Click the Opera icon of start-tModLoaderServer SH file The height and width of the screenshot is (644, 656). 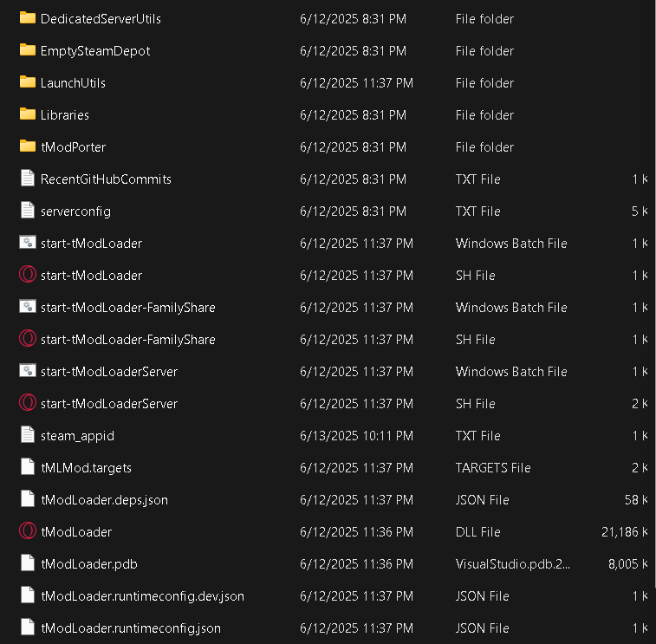[28, 403]
